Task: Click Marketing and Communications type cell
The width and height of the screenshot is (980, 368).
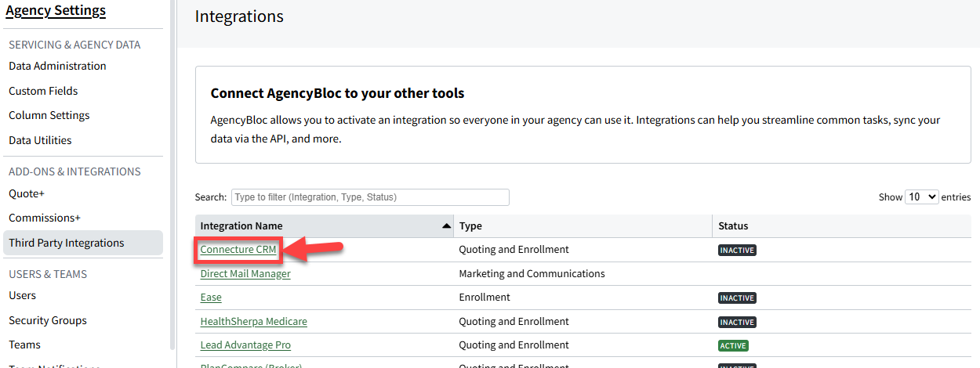Action: pyautogui.click(x=532, y=274)
